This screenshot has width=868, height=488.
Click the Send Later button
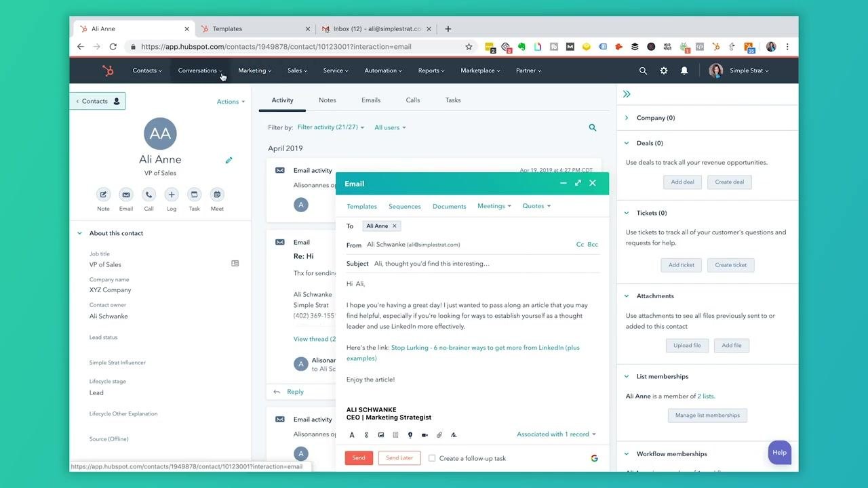pyautogui.click(x=399, y=458)
